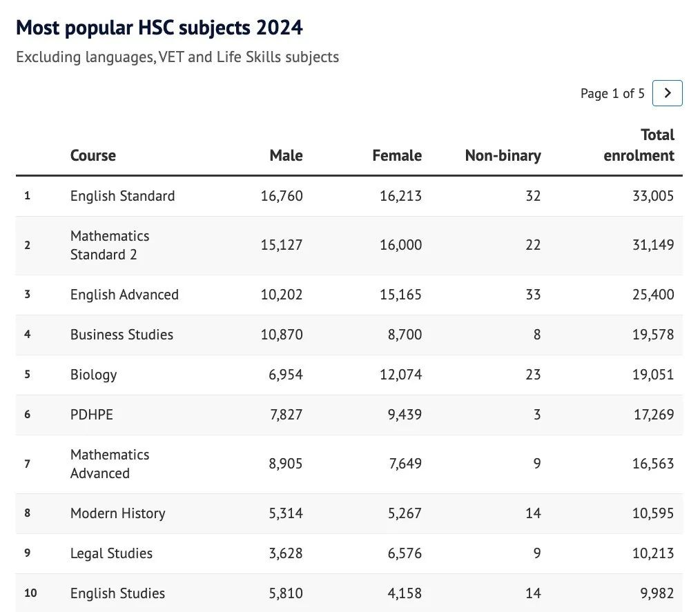Image resolution: width=700 pixels, height=612 pixels.
Task: Select the English Studies row
Action: tap(117, 593)
